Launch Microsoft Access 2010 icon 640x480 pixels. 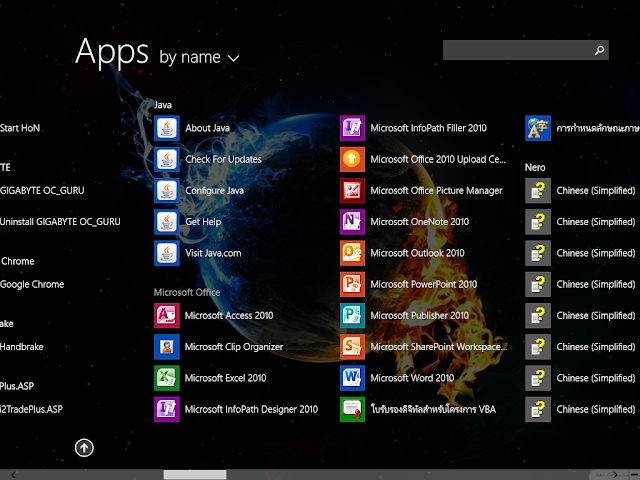pos(167,316)
